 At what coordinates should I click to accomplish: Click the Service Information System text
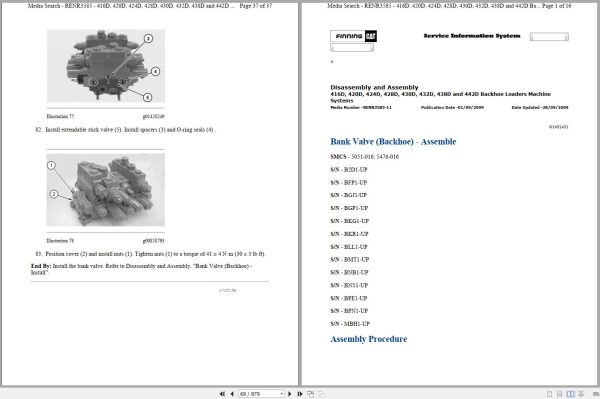[472, 36]
